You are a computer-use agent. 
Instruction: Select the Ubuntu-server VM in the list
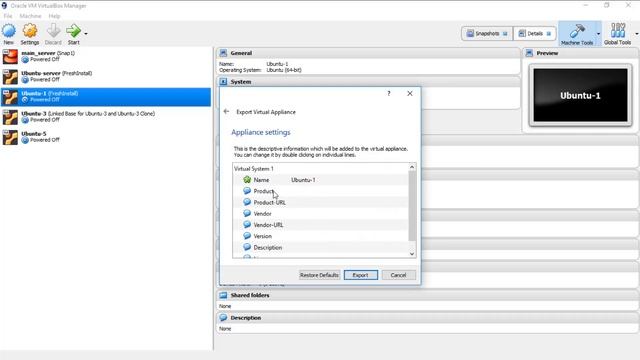coord(106,77)
